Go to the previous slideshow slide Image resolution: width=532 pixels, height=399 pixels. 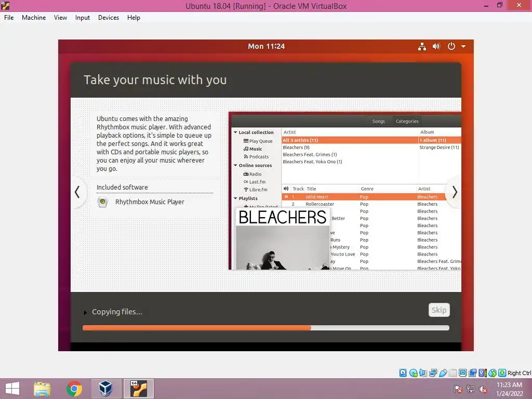tap(77, 192)
